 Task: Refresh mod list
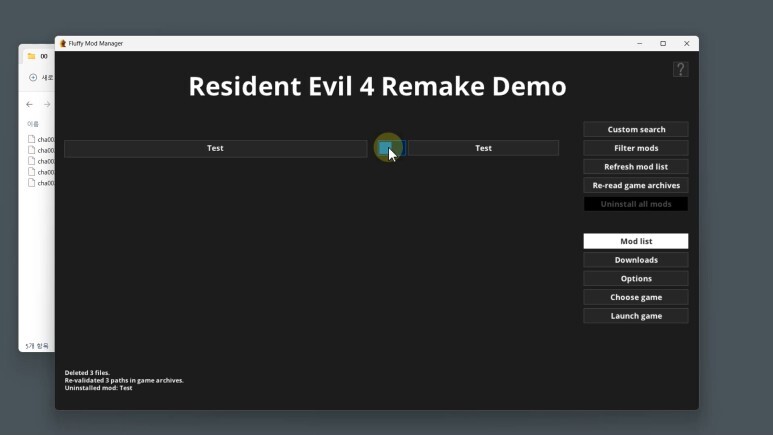pos(636,167)
